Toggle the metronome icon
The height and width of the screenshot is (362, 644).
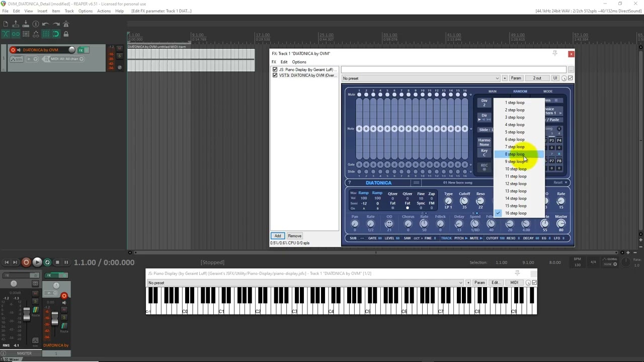pos(66,24)
